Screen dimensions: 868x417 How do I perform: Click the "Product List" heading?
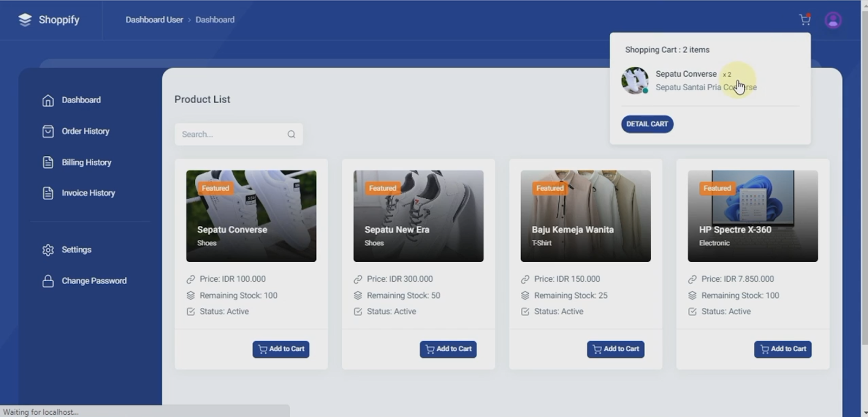pyautogui.click(x=202, y=99)
